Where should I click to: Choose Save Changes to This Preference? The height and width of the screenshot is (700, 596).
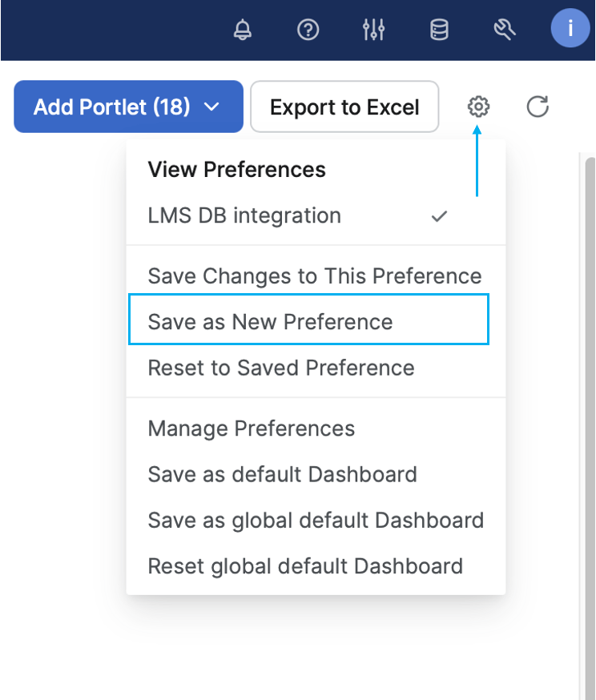[315, 276]
